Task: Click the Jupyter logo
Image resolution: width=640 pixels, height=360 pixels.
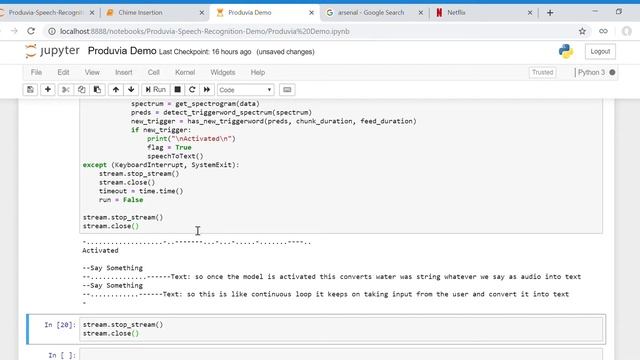Action: coord(52,51)
